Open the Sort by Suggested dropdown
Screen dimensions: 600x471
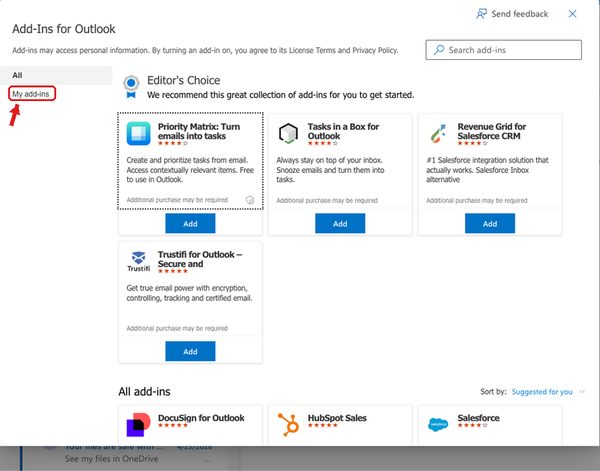542,392
